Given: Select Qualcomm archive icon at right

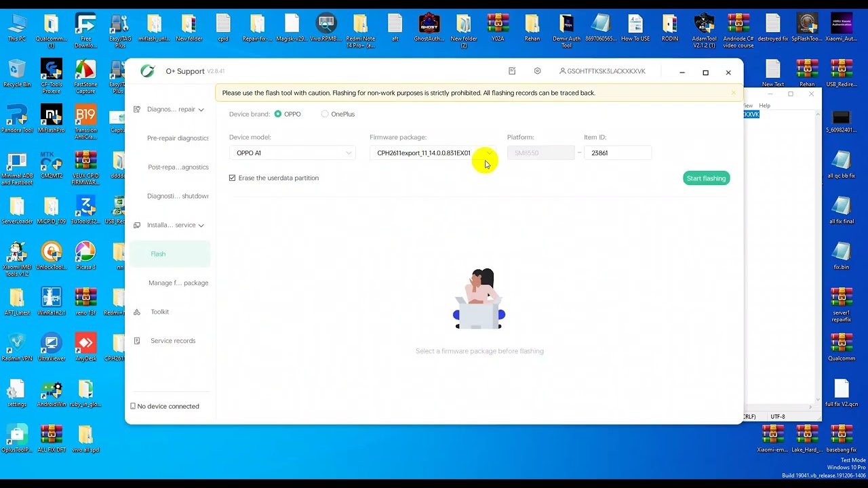Looking at the screenshot, I should tap(842, 347).
